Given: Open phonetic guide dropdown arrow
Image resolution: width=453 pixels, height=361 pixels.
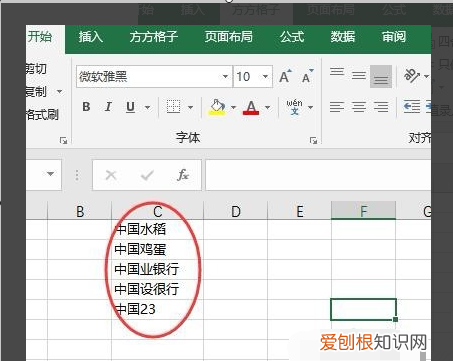Looking at the screenshot, I should [x=310, y=107].
